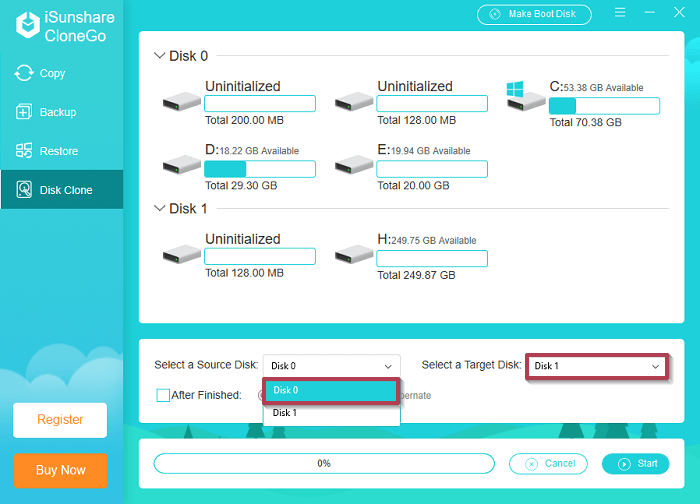Collapse the Disk 0 section
The image size is (700, 504).
(x=160, y=56)
